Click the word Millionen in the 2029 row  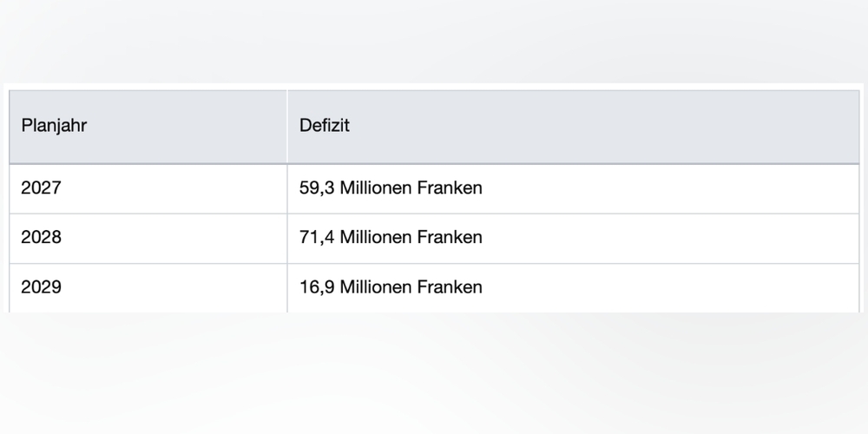point(376,287)
